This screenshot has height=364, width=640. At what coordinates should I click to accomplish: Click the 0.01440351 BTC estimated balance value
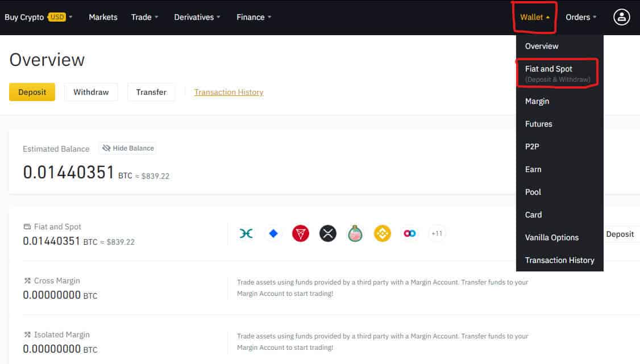(x=77, y=173)
